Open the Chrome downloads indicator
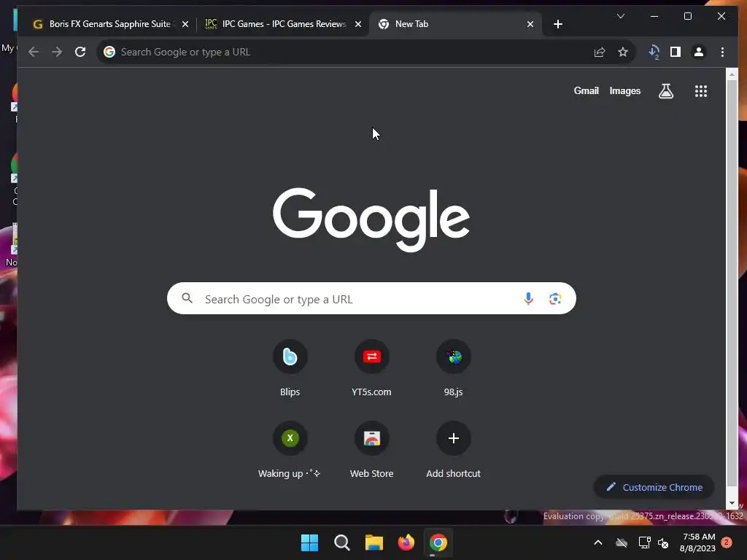Image resolution: width=747 pixels, height=560 pixels. [x=654, y=52]
